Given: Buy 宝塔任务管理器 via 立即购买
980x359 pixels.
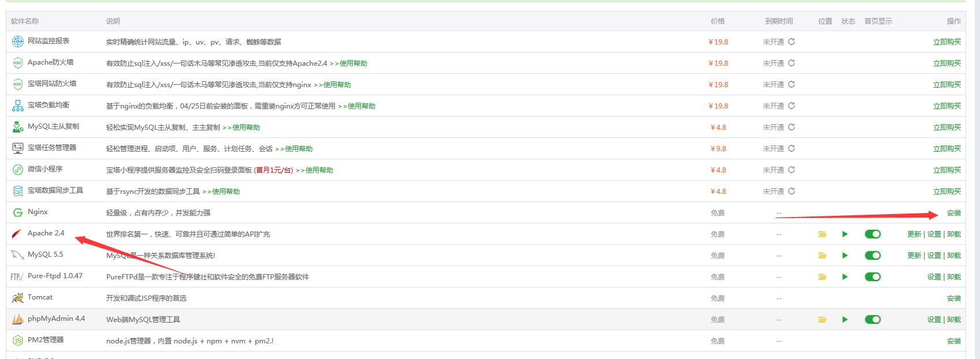Looking at the screenshot, I should (x=947, y=149).
